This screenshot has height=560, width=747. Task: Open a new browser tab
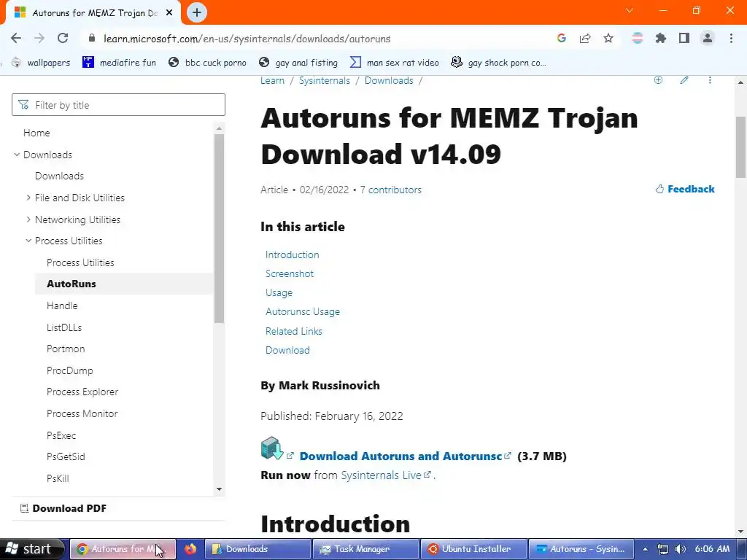coord(197,12)
